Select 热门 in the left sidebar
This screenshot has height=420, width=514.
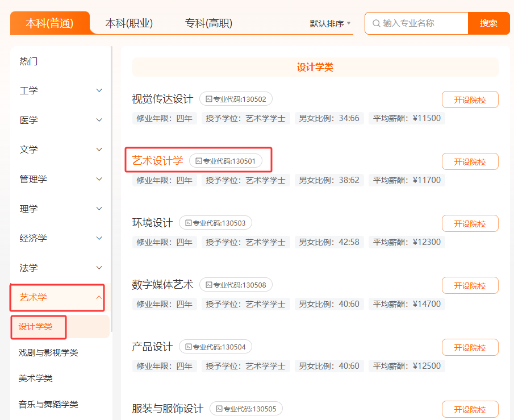click(x=28, y=61)
